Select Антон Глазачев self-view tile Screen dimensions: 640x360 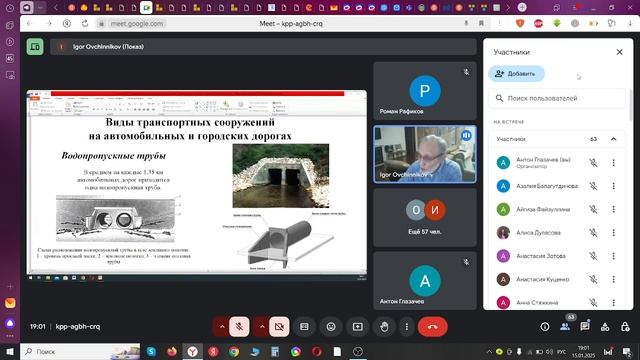[425, 281]
